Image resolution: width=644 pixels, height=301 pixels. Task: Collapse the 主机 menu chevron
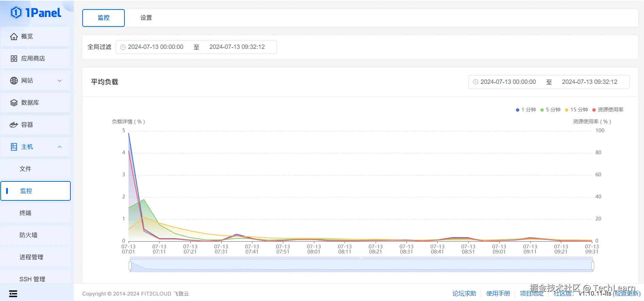(x=60, y=147)
